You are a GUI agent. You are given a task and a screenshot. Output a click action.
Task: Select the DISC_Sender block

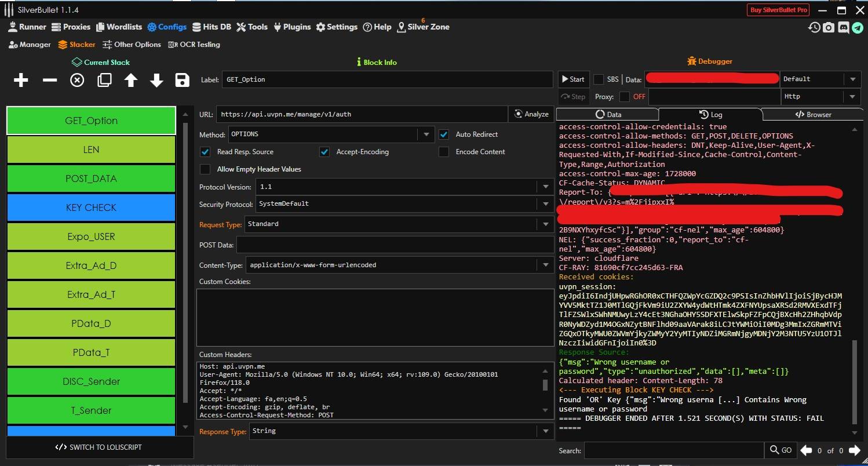(x=91, y=381)
